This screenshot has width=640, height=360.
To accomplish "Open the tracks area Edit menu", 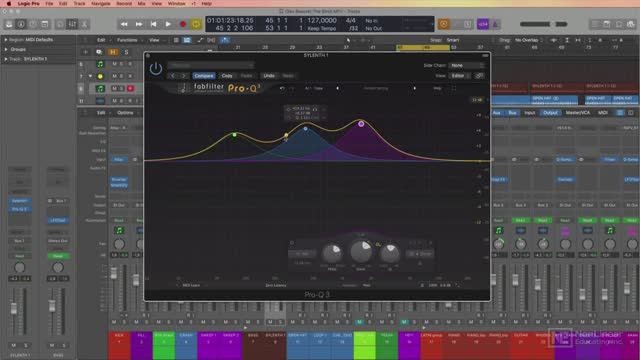I will click(101, 40).
